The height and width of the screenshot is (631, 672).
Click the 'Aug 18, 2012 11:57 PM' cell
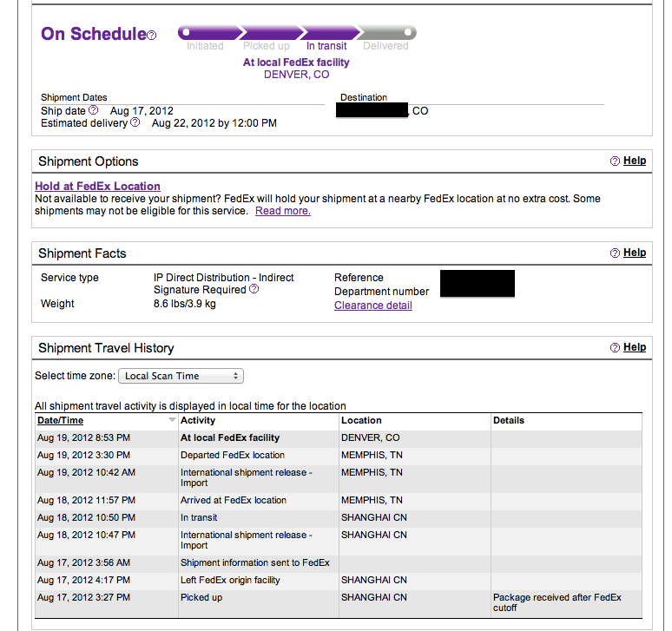tap(106, 500)
